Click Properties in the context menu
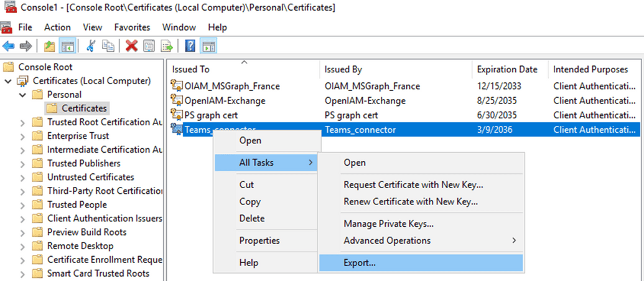 click(259, 241)
